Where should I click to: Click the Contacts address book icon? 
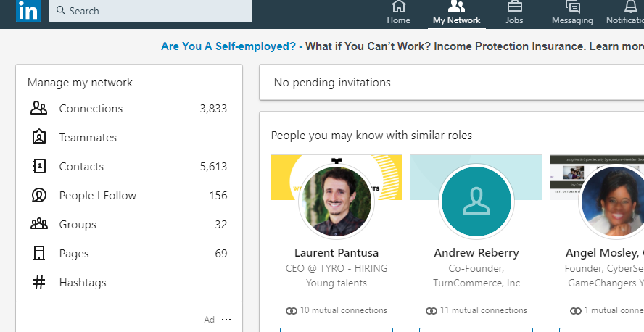(x=38, y=167)
